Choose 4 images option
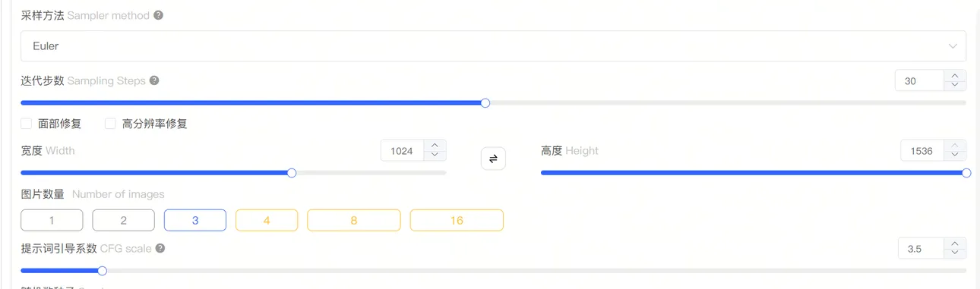 267,220
